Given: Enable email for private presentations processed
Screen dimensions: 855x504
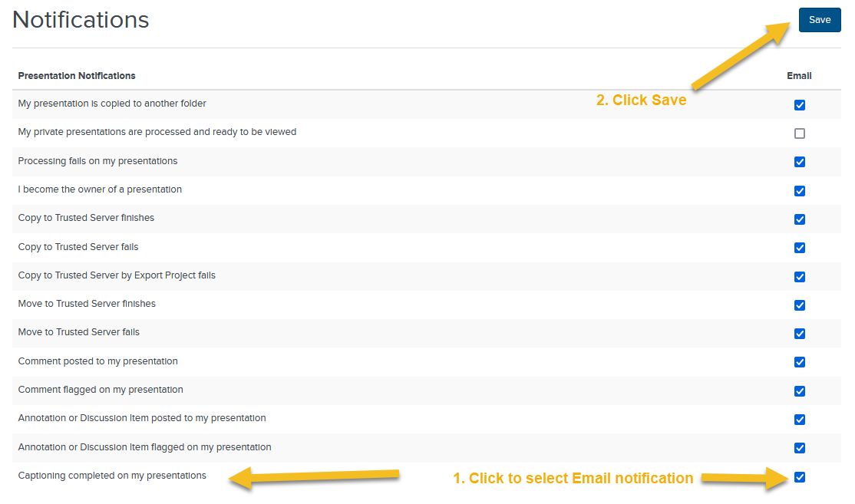Looking at the screenshot, I should [x=800, y=133].
